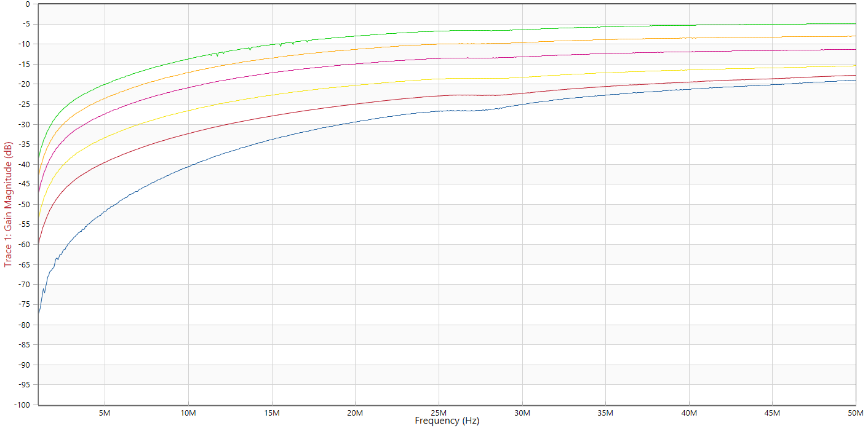This screenshot has height=431, width=868.
Task: Click the -80 dB gain tick label
Action: [23, 325]
